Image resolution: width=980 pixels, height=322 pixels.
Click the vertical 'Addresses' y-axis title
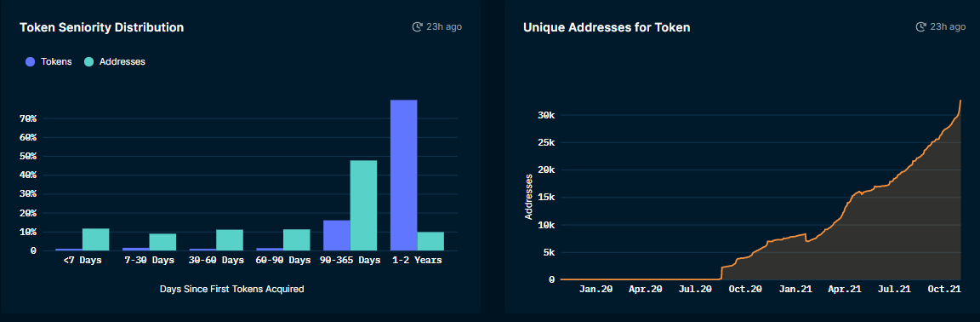click(x=529, y=196)
